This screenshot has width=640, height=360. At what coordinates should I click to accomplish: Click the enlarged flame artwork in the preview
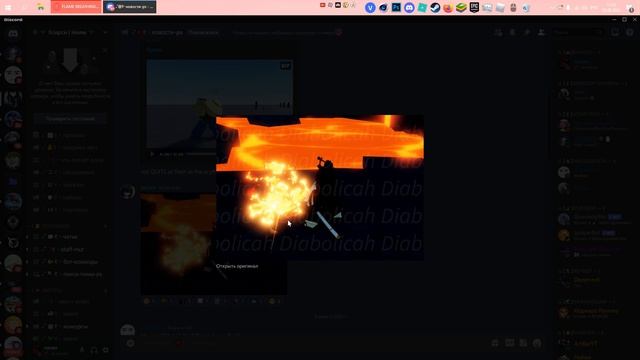(320, 187)
